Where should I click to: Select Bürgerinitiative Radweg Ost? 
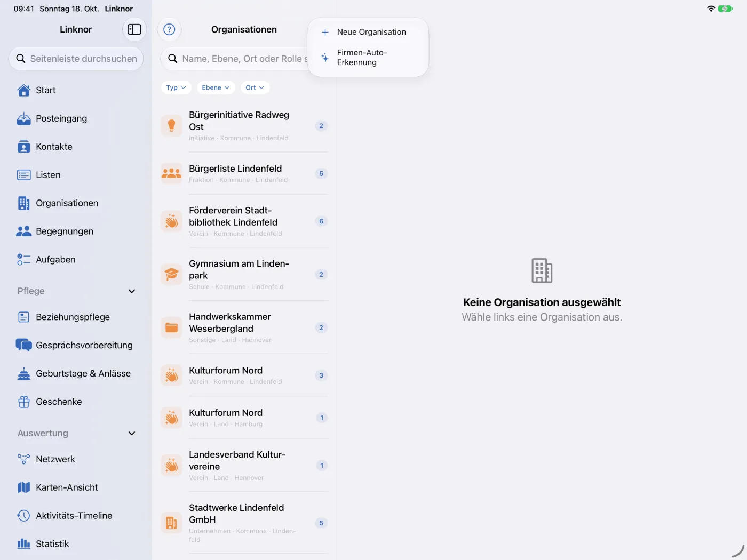point(244,126)
